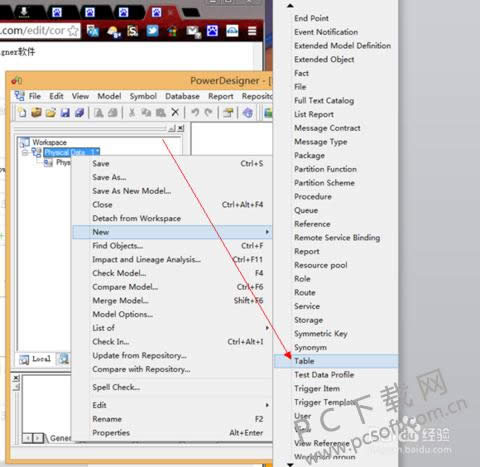This screenshot has width=480, height=467.
Task: Switch to the Local browser tab
Action: pyautogui.click(x=35, y=359)
